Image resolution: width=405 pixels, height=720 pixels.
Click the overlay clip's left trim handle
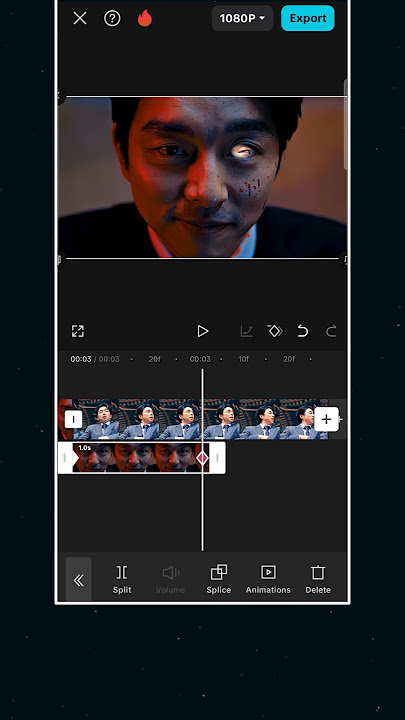65,458
